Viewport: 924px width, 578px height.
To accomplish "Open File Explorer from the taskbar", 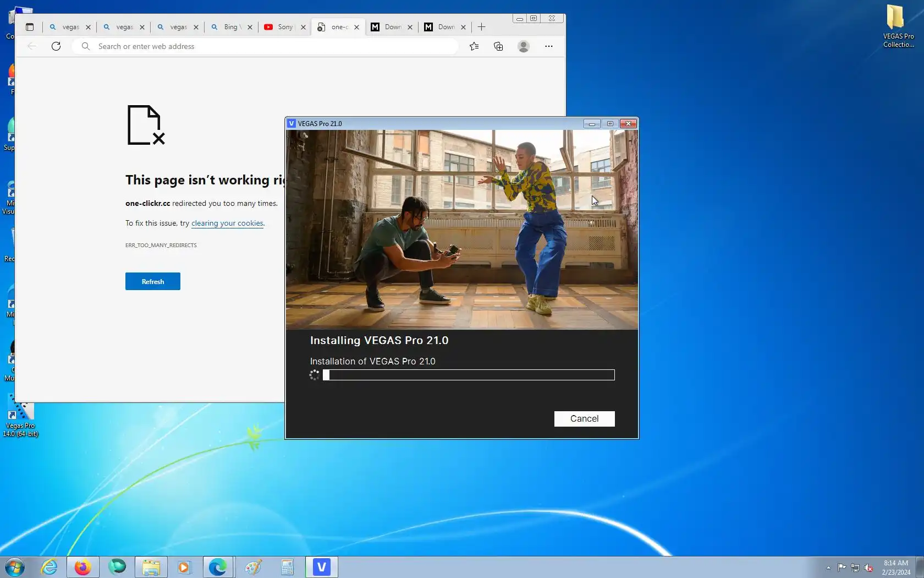I will click(151, 567).
